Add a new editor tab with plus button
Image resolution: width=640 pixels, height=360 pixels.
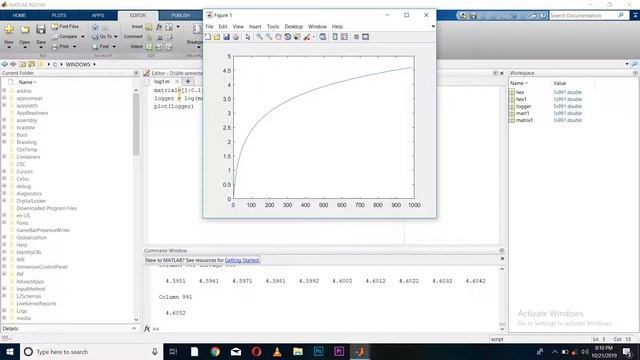188,82
